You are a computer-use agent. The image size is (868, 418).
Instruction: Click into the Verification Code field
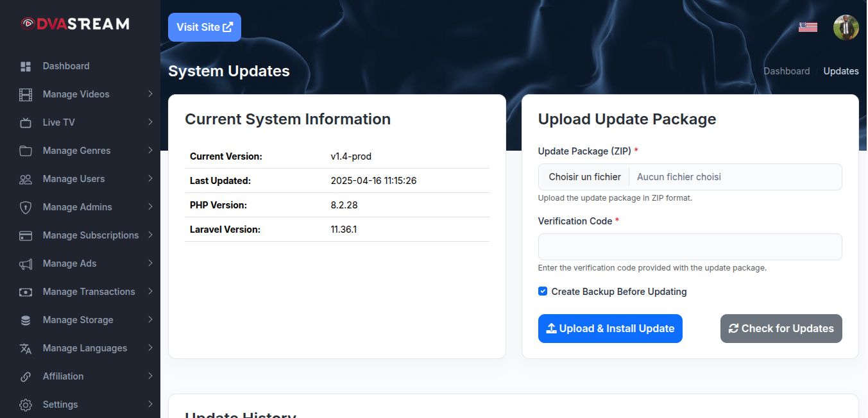(x=690, y=247)
